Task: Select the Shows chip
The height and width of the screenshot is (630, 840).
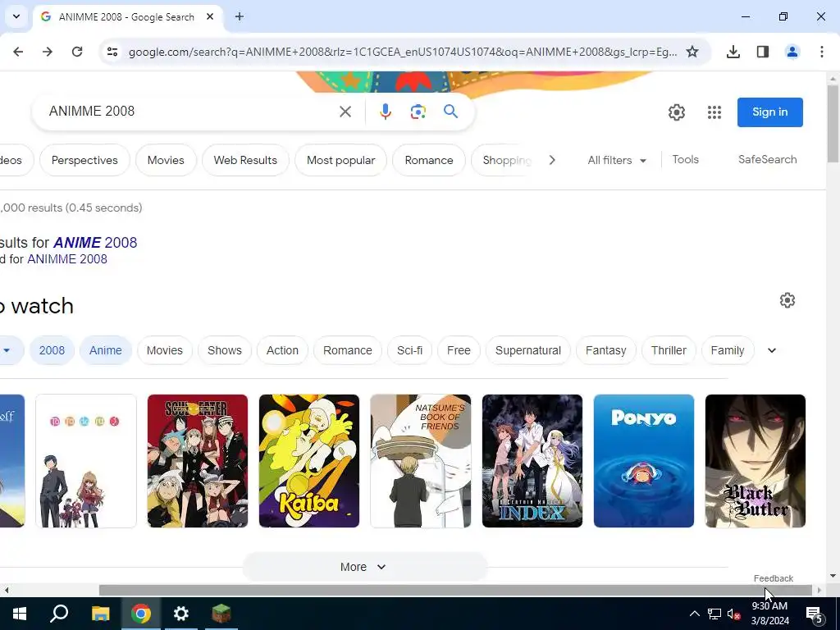Action: pyautogui.click(x=225, y=350)
